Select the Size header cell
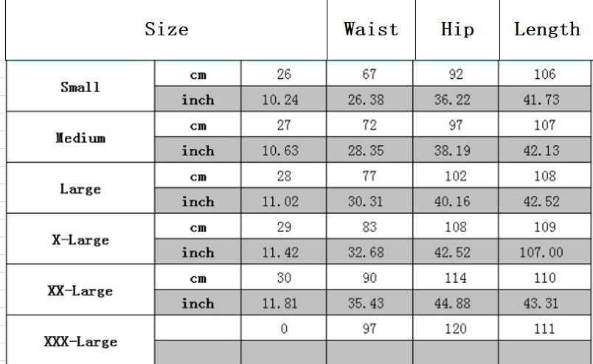 (x=167, y=29)
